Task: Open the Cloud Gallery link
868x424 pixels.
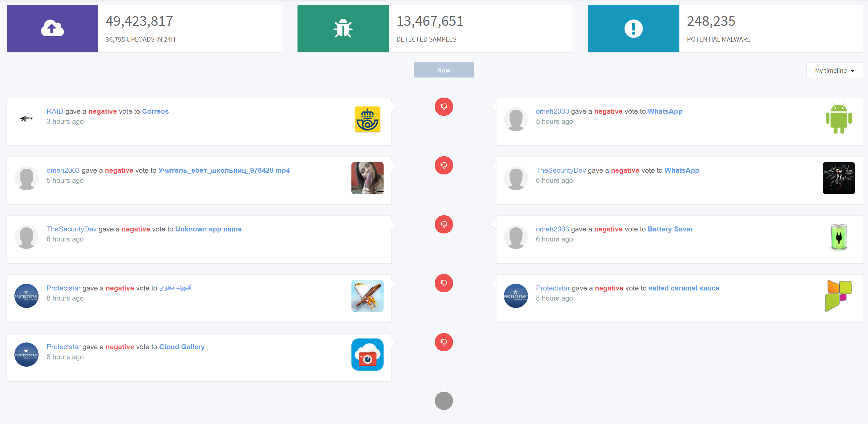Action: coord(182,347)
